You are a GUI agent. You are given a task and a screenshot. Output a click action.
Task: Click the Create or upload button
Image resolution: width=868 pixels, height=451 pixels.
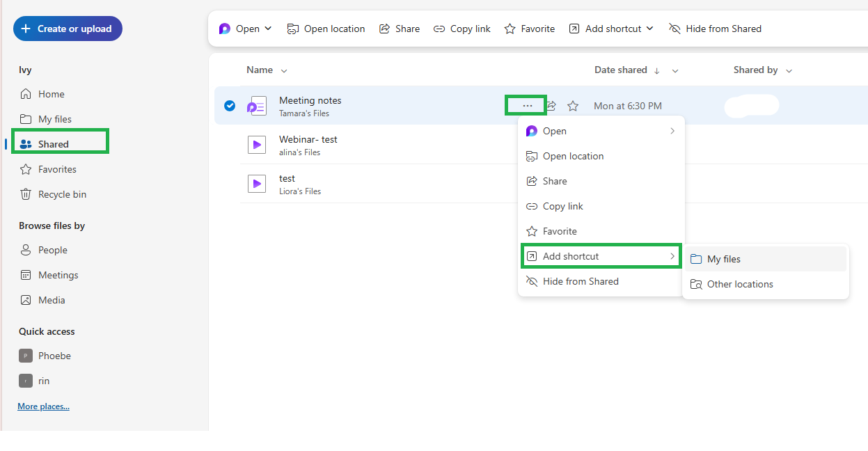(x=68, y=29)
